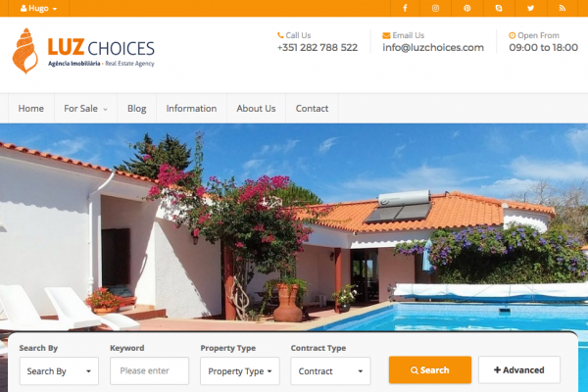588x392 pixels.
Task: Click the Keyword input field
Action: [x=149, y=371]
